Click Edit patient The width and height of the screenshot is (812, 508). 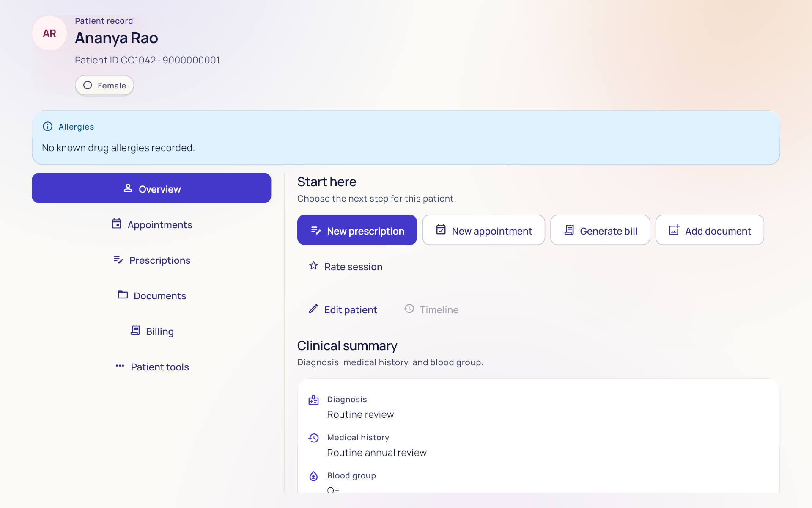(343, 309)
